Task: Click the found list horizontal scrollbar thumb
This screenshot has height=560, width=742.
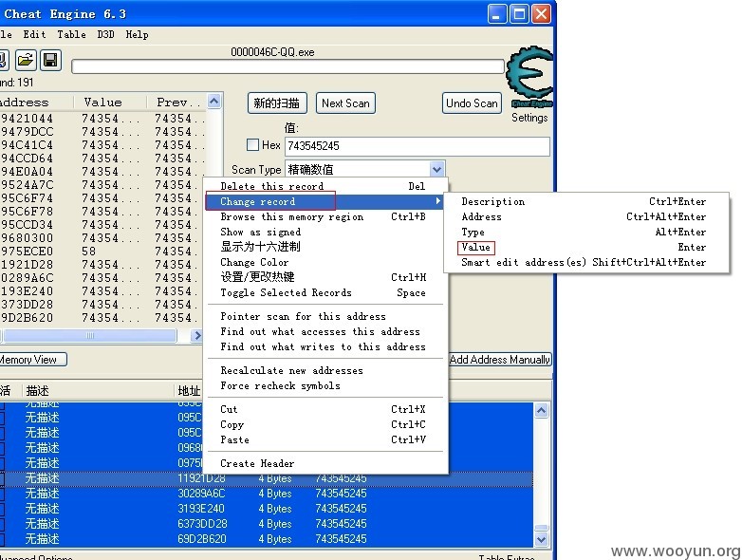Action: [x=89, y=336]
